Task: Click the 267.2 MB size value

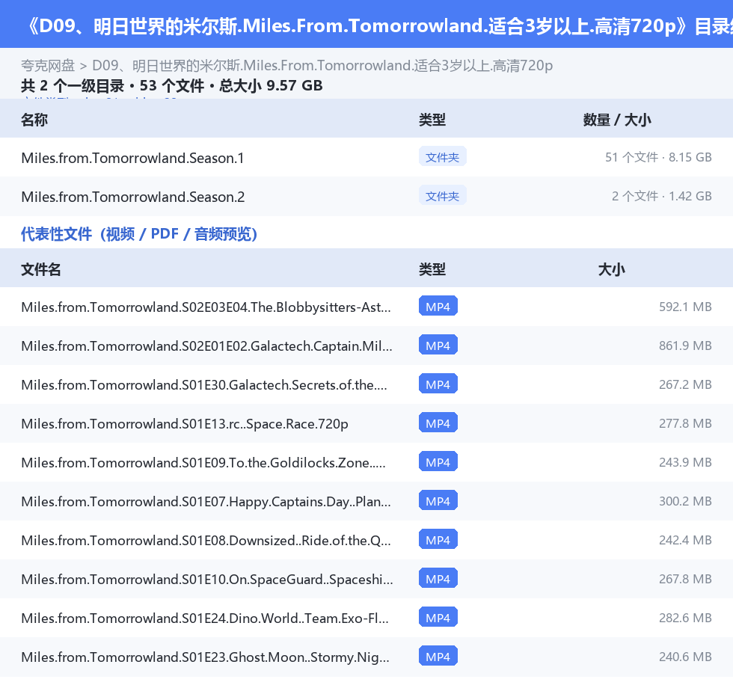Action: point(685,384)
